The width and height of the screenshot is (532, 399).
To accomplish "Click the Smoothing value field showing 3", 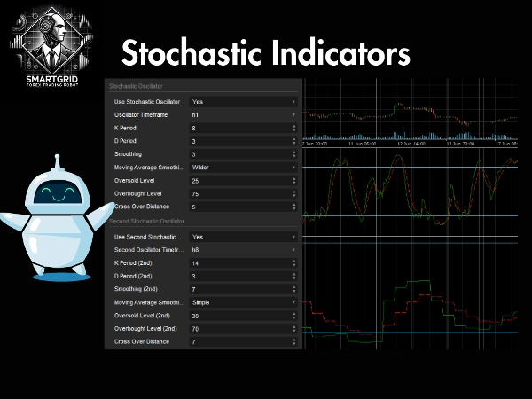I will pyautogui.click(x=239, y=154).
